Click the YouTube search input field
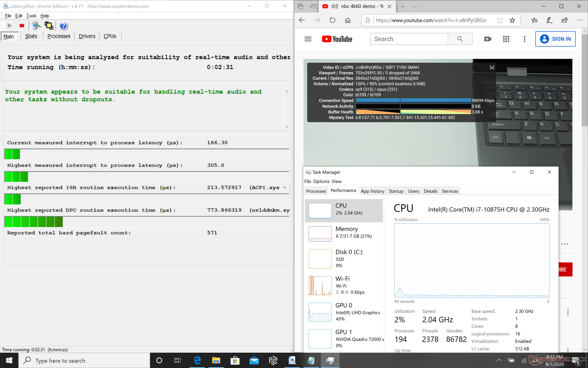588x368 pixels. click(x=409, y=39)
